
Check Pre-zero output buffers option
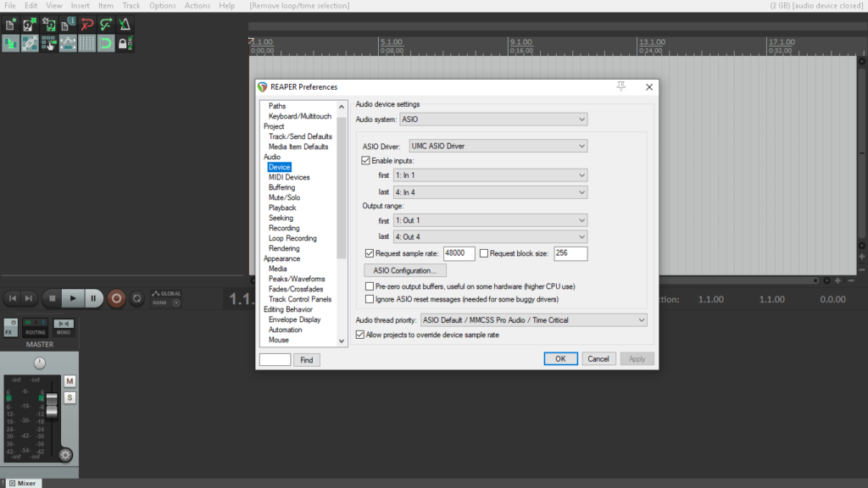tap(370, 286)
